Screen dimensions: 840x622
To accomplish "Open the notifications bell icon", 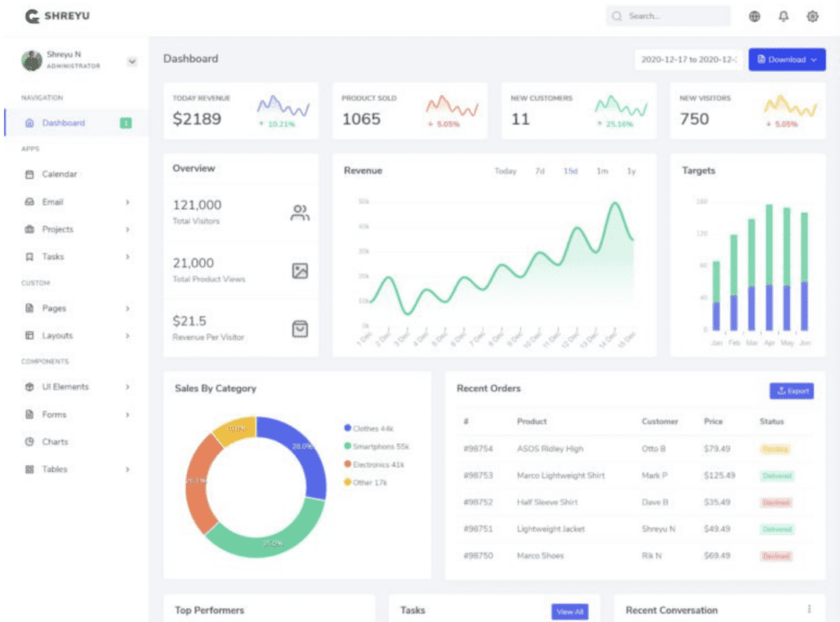I will point(783,16).
